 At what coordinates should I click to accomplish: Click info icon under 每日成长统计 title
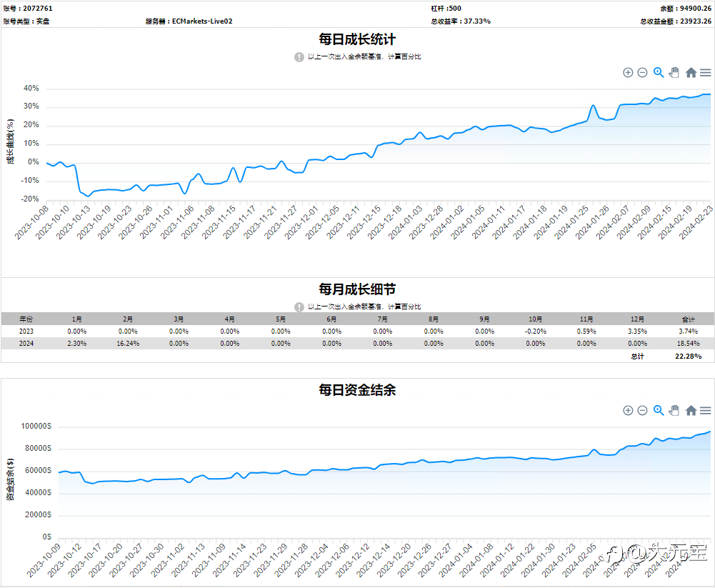tap(299, 57)
